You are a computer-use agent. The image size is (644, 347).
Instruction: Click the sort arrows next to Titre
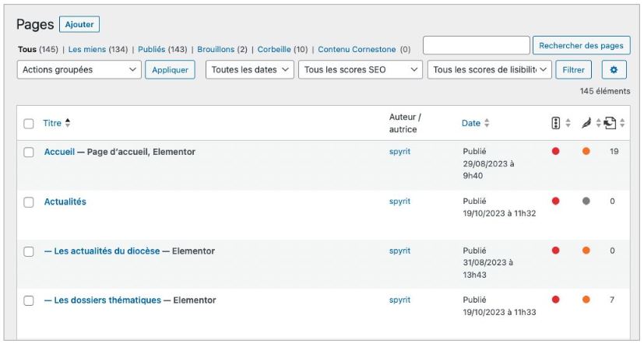pyautogui.click(x=68, y=123)
